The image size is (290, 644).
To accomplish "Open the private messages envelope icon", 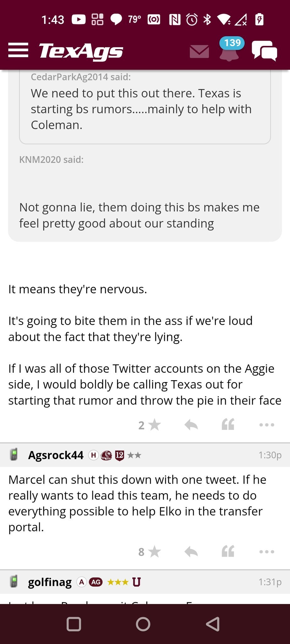I will tap(199, 52).
